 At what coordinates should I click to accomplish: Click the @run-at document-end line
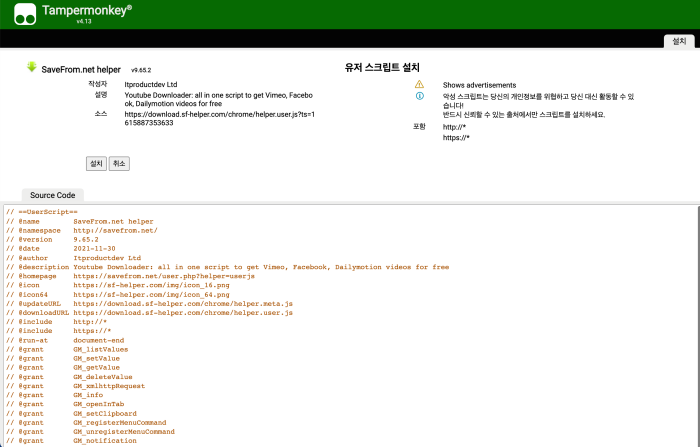click(65, 340)
